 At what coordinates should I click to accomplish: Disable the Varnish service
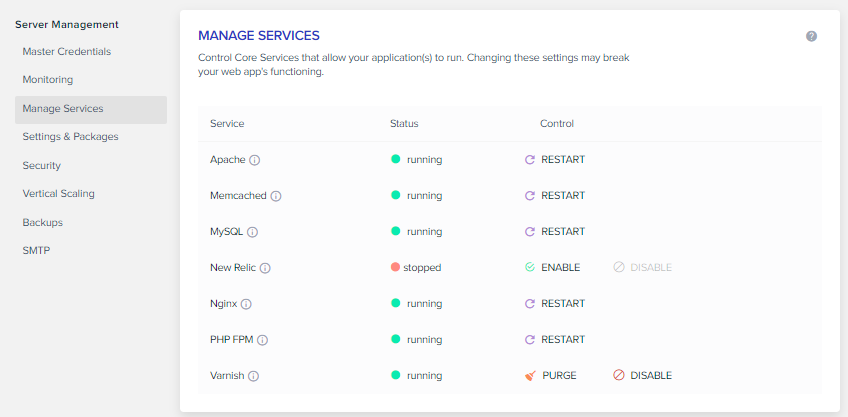(x=642, y=375)
